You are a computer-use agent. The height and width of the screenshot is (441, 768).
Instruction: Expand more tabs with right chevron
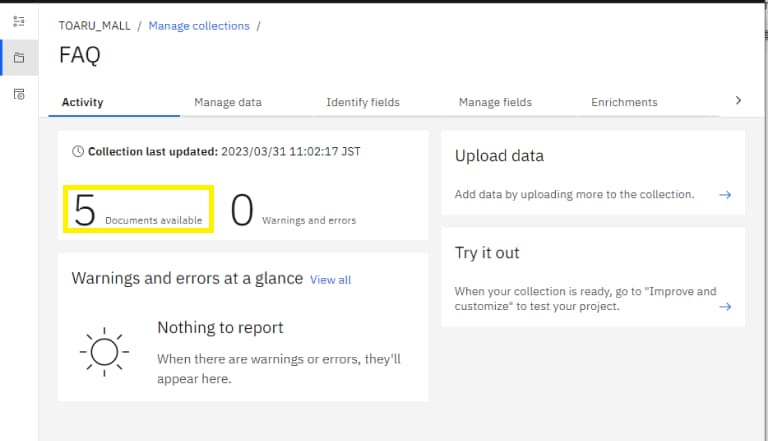[738, 101]
